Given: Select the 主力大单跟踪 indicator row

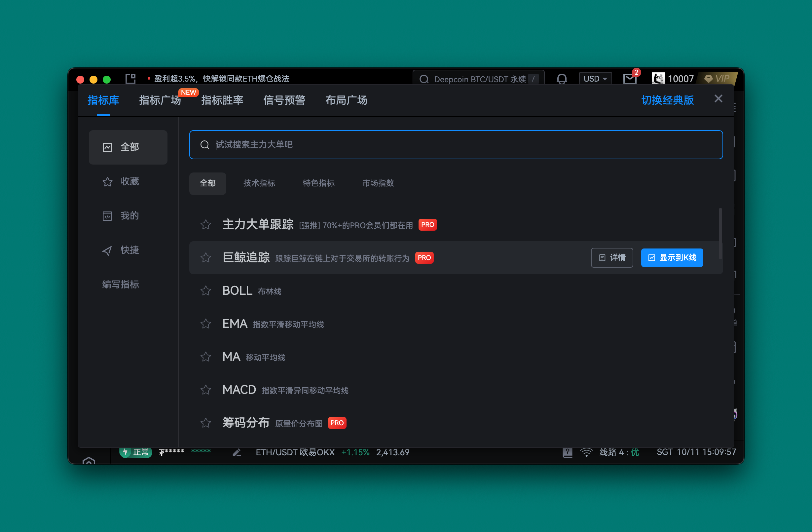Looking at the screenshot, I should tap(456, 225).
